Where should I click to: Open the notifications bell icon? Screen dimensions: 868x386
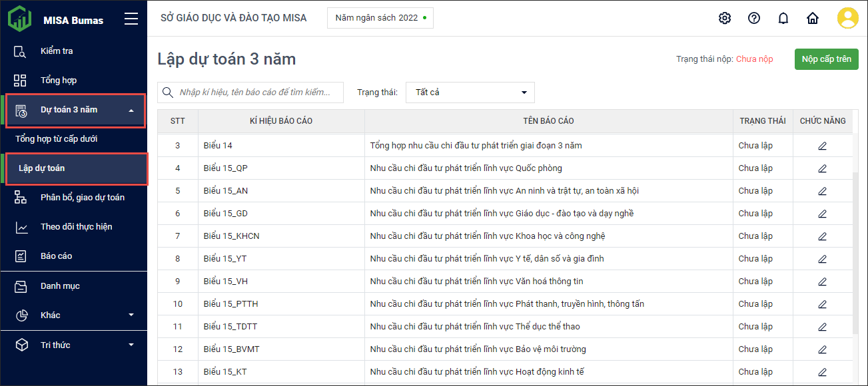pos(783,18)
